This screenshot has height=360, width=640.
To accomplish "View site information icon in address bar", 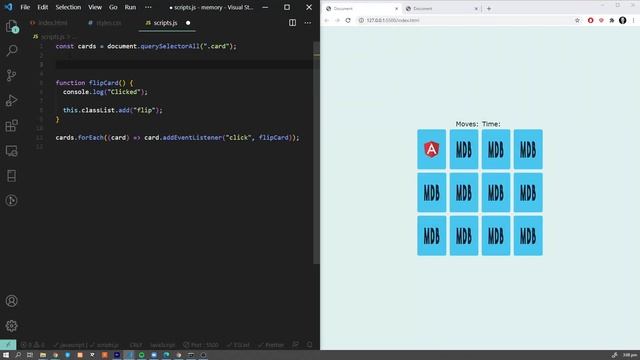I will [361, 20].
